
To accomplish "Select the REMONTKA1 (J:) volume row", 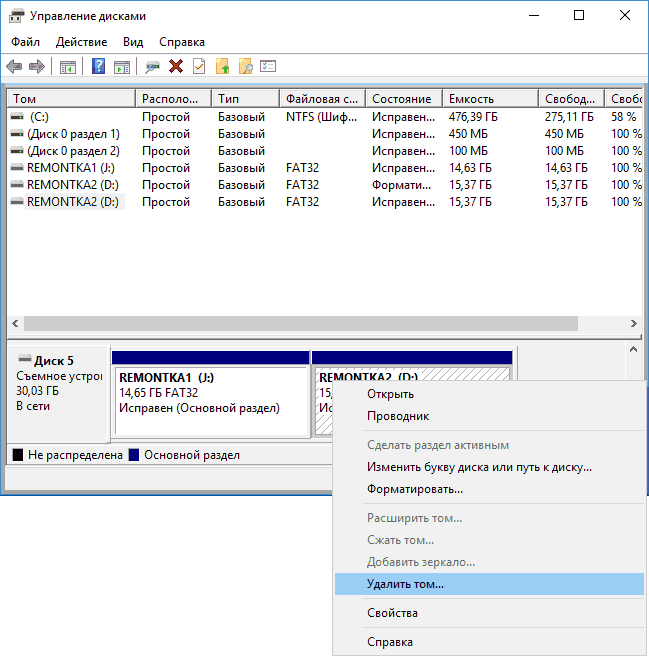I will tap(325, 168).
